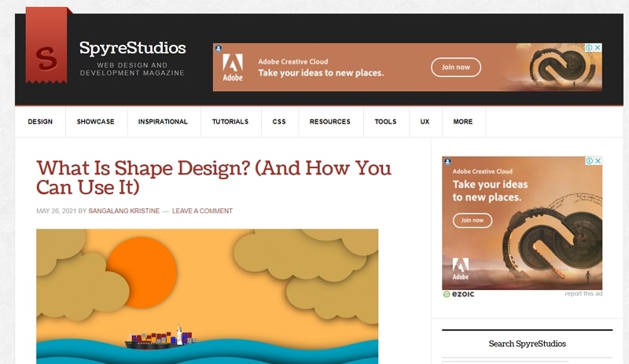Open the Showcase menu item

(95, 122)
